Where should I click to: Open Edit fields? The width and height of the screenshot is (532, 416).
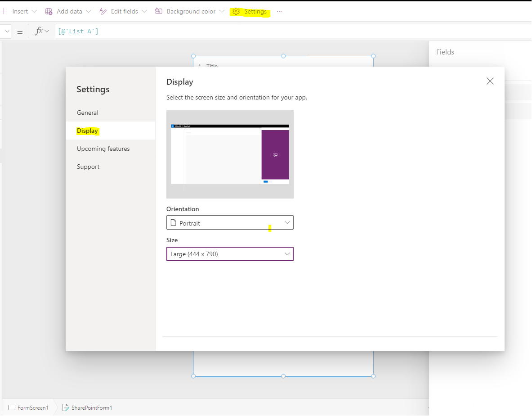tap(124, 12)
